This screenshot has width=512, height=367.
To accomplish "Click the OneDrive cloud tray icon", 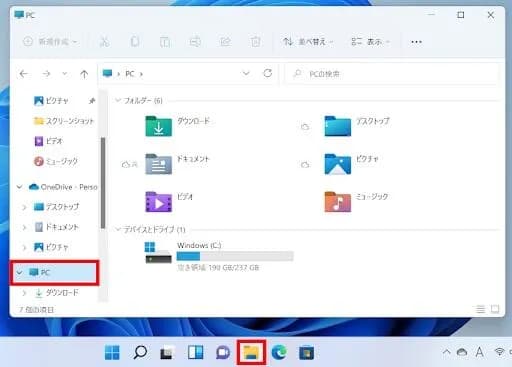I will (x=462, y=352).
